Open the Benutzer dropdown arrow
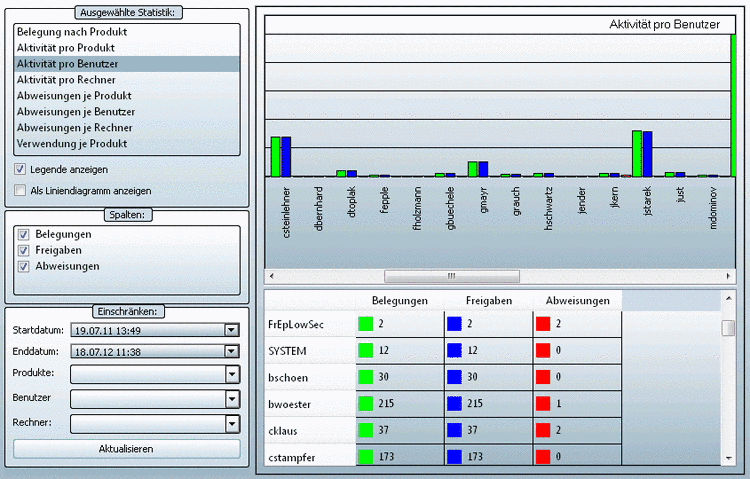 point(232,399)
